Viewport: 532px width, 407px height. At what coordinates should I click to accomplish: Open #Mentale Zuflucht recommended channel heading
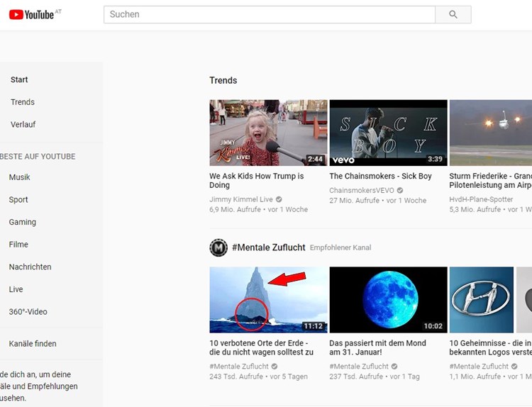click(269, 247)
